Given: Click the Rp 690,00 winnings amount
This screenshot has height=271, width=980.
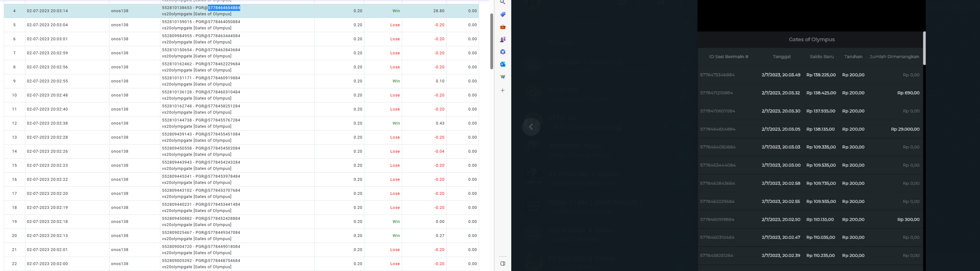Looking at the screenshot, I should [x=908, y=93].
